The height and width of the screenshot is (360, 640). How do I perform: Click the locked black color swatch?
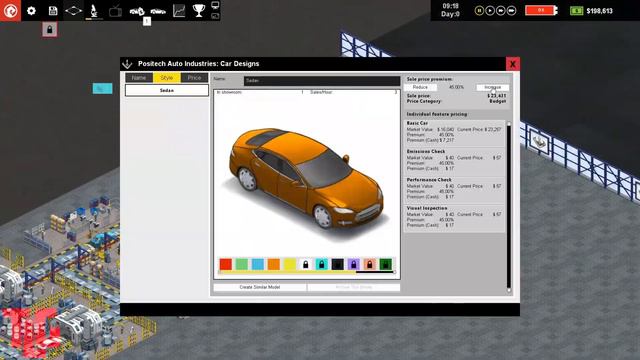[338, 264]
